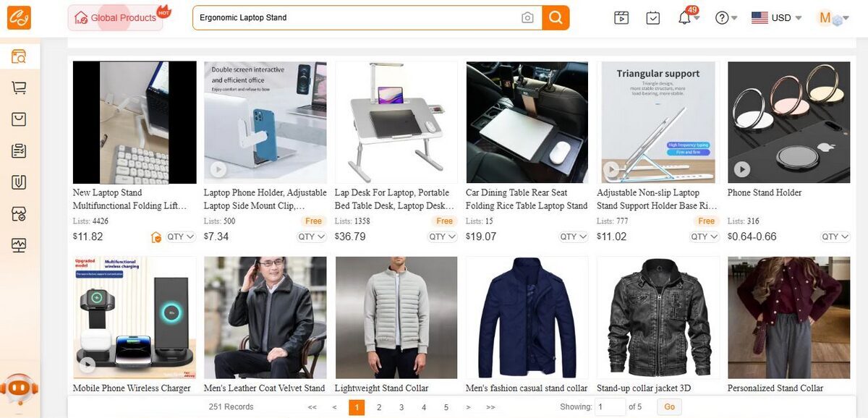Image resolution: width=868 pixels, height=418 pixels.
Task: Open image search camera icon
Action: [x=528, y=18]
